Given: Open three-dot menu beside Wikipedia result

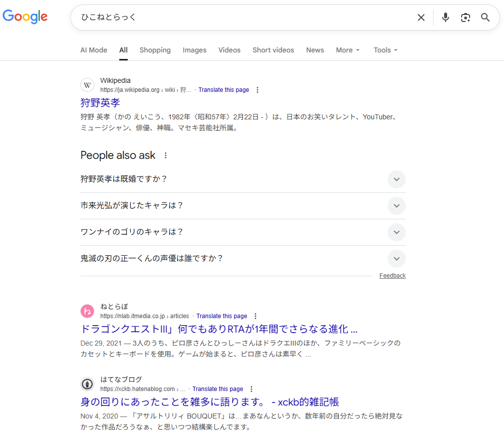Looking at the screenshot, I should (x=257, y=90).
